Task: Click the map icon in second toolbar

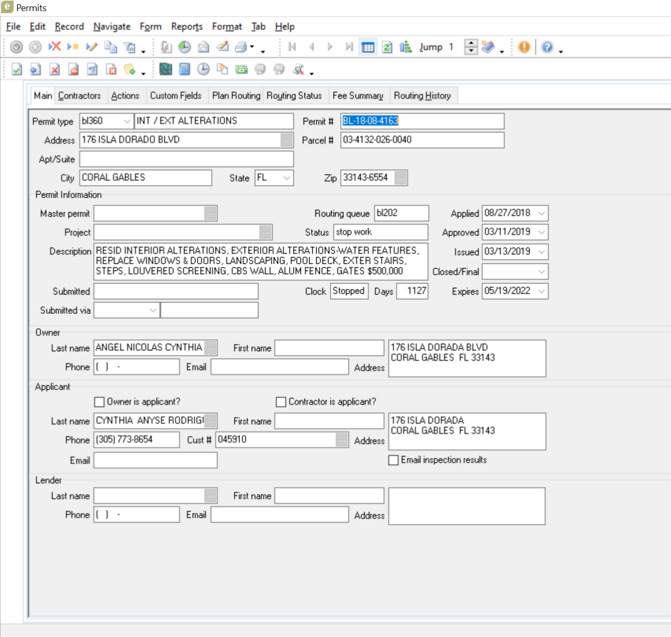Action: click(166, 70)
